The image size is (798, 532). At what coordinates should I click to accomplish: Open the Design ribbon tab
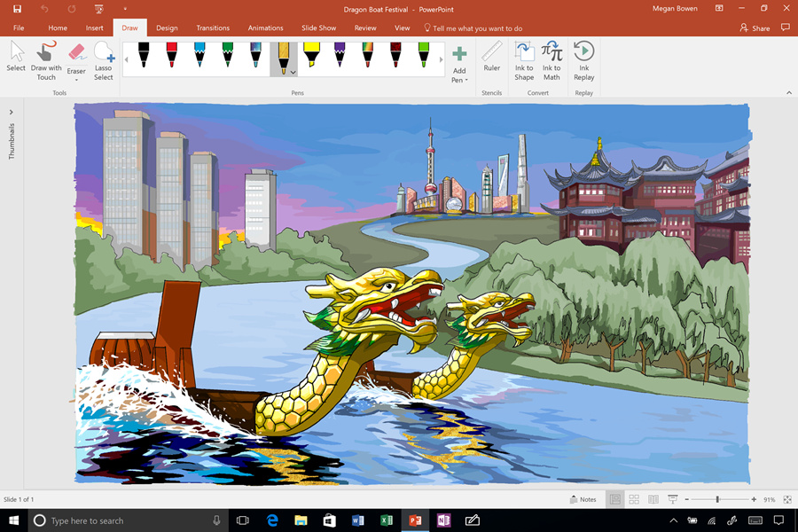(167, 27)
